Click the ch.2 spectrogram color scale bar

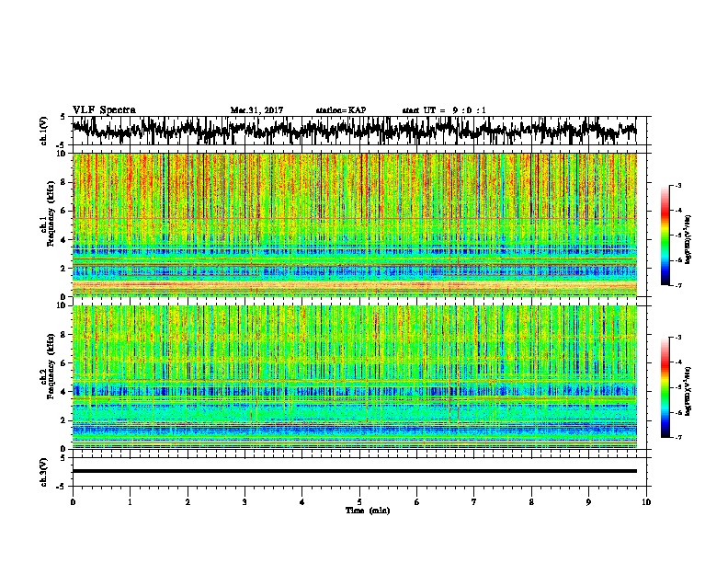click(665, 387)
